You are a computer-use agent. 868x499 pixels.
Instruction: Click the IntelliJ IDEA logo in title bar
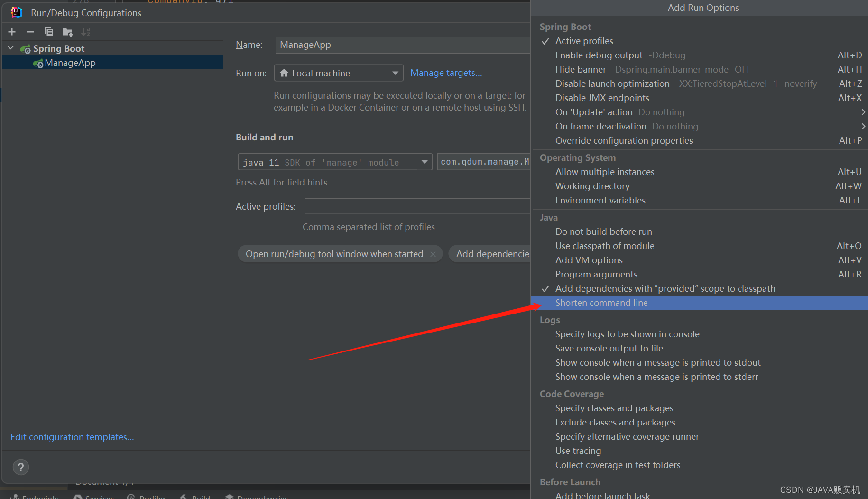tap(17, 13)
